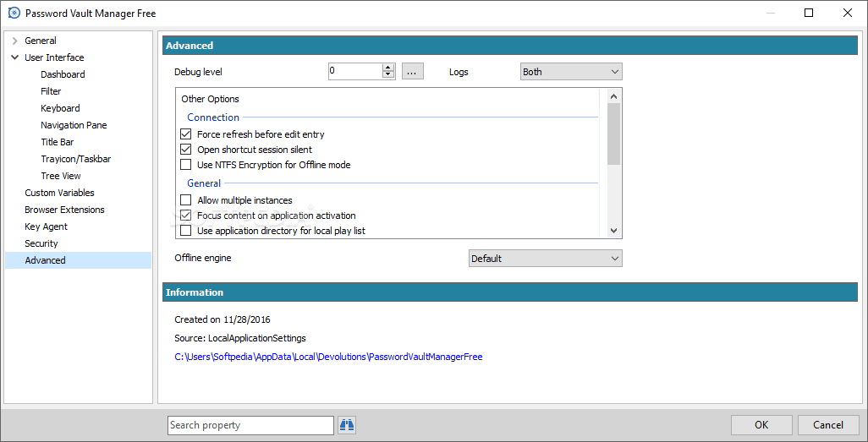The width and height of the screenshot is (868, 442).
Task: Select Custom Variables page
Action: [x=59, y=193]
